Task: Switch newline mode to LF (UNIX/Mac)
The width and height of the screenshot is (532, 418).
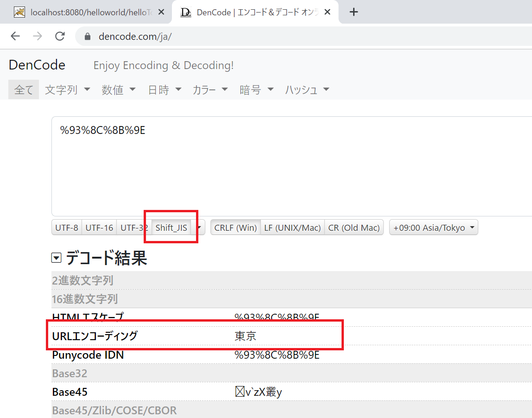Action: pyautogui.click(x=292, y=227)
